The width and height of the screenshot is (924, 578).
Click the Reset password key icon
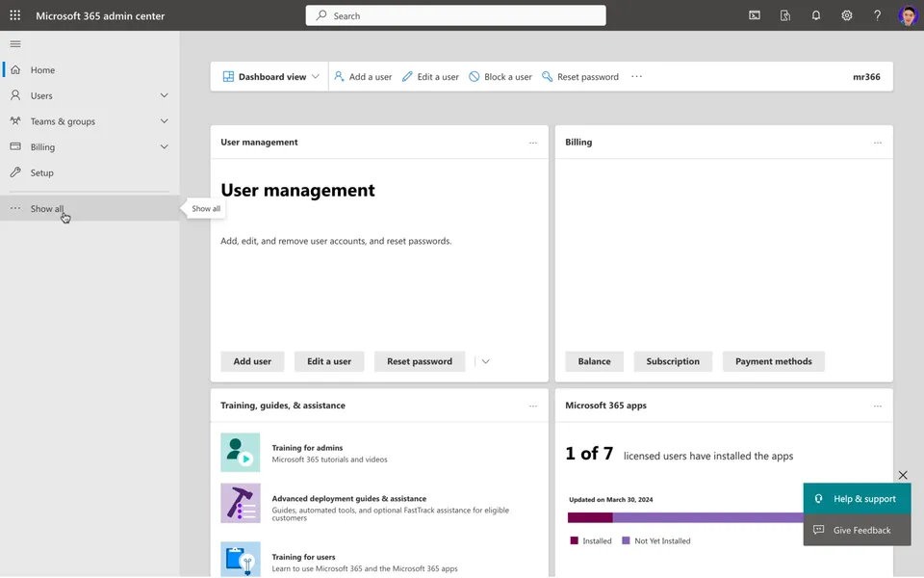tap(547, 77)
